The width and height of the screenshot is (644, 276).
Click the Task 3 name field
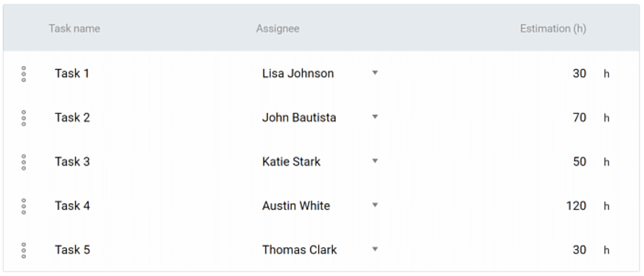click(72, 162)
